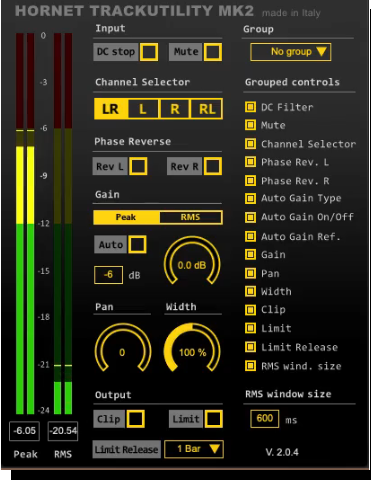
Task: Click the RMS level meter bars
Action: [63, 223]
